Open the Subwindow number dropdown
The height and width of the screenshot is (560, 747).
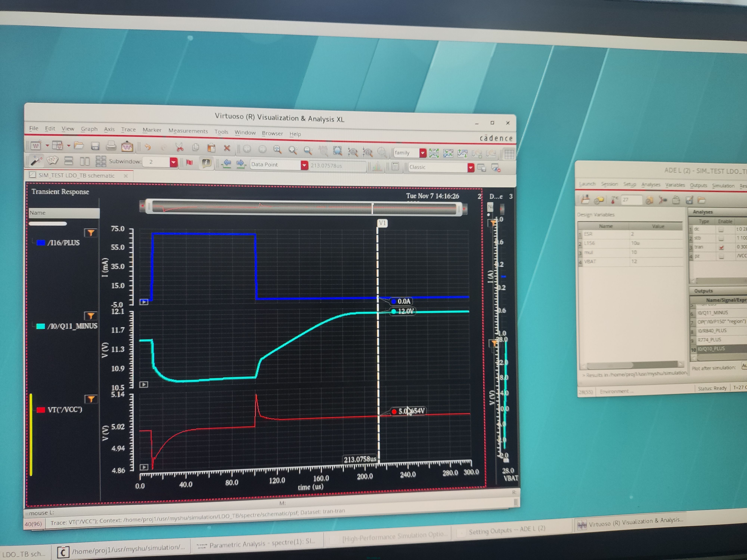[x=173, y=162]
